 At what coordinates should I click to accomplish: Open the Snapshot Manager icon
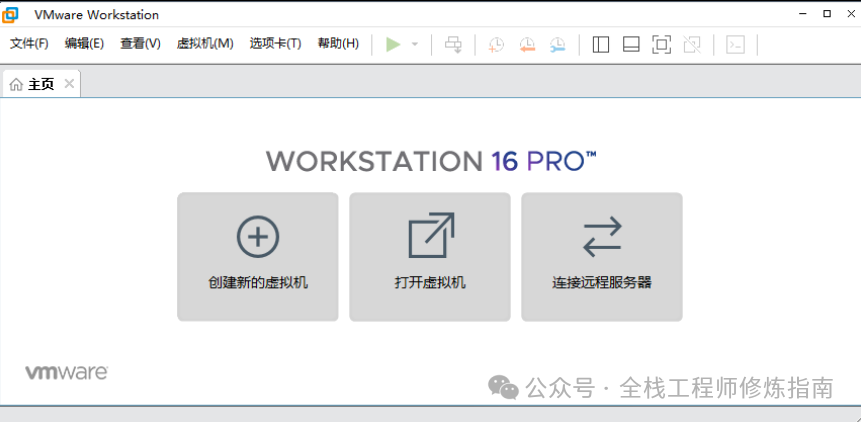[x=557, y=45]
